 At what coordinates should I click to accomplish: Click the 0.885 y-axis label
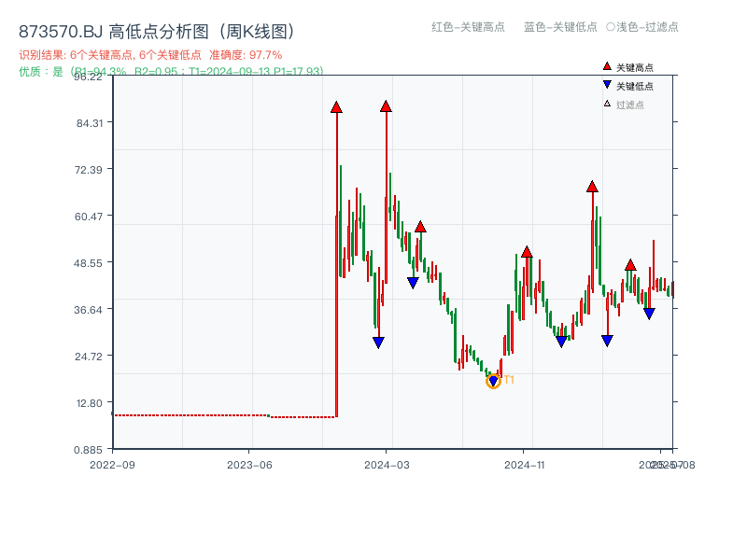point(88,450)
